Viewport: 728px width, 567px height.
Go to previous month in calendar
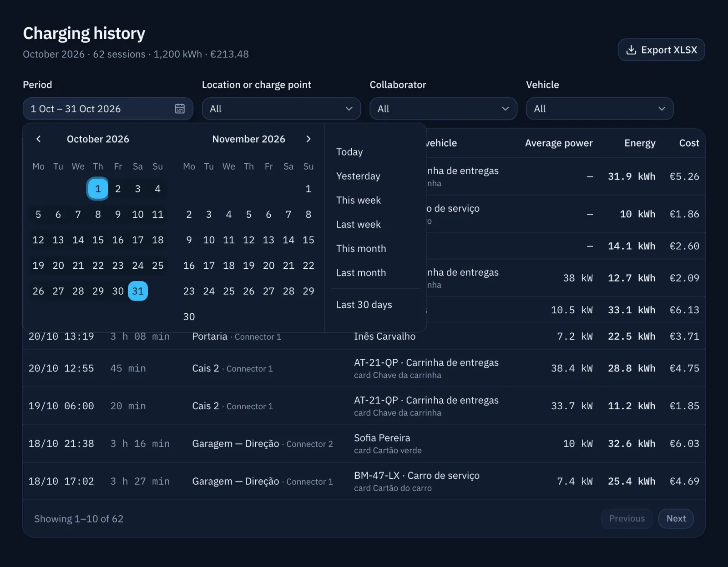[x=38, y=139]
